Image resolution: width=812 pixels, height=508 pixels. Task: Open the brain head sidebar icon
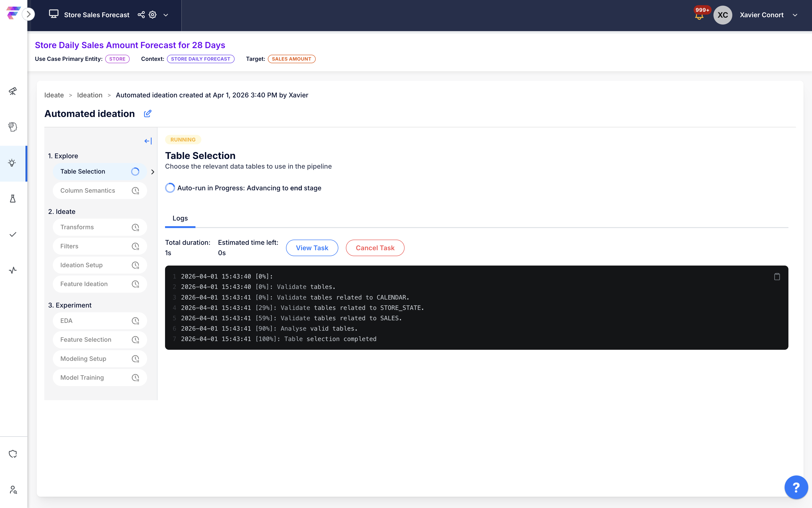click(13, 127)
